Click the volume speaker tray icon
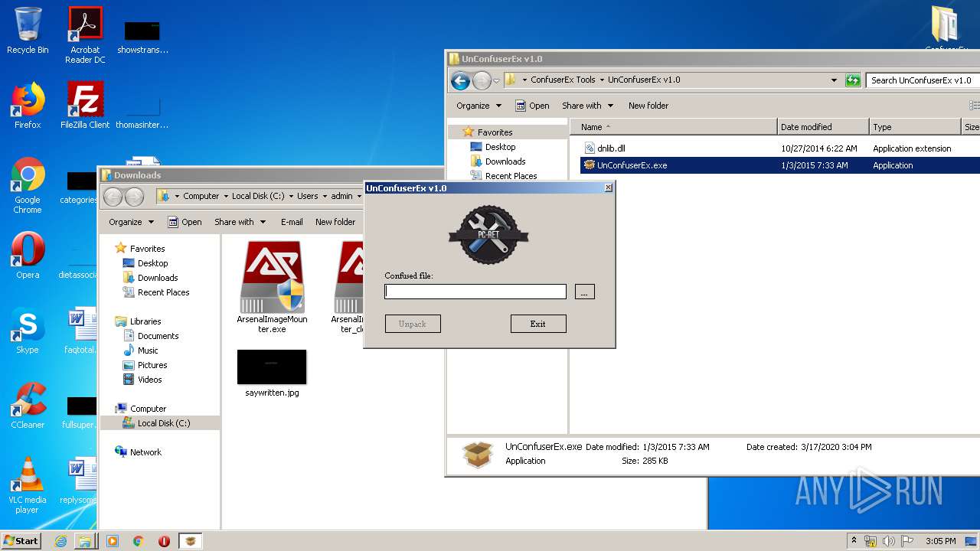Image resolution: width=980 pixels, height=551 pixels. coord(888,541)
